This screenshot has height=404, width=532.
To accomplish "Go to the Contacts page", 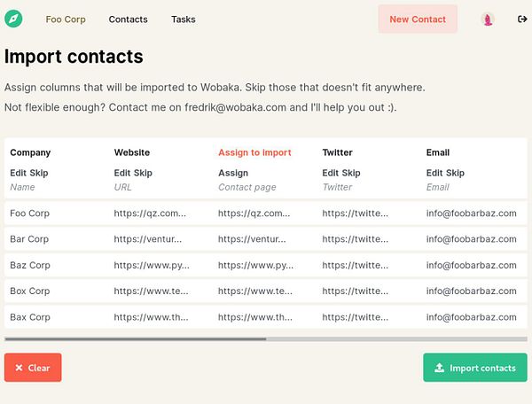I will (129, 19).
